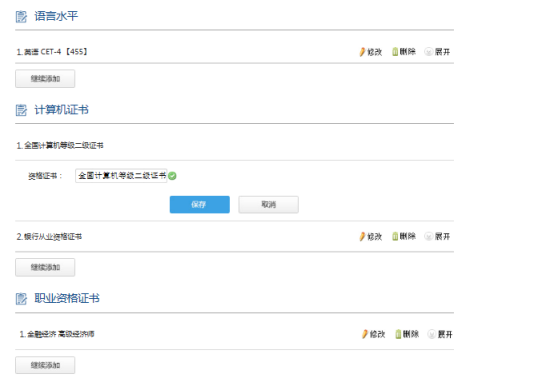
Task: Edit the 金融经济 高级经济师 entry
Action: click(x=373, y=334)
